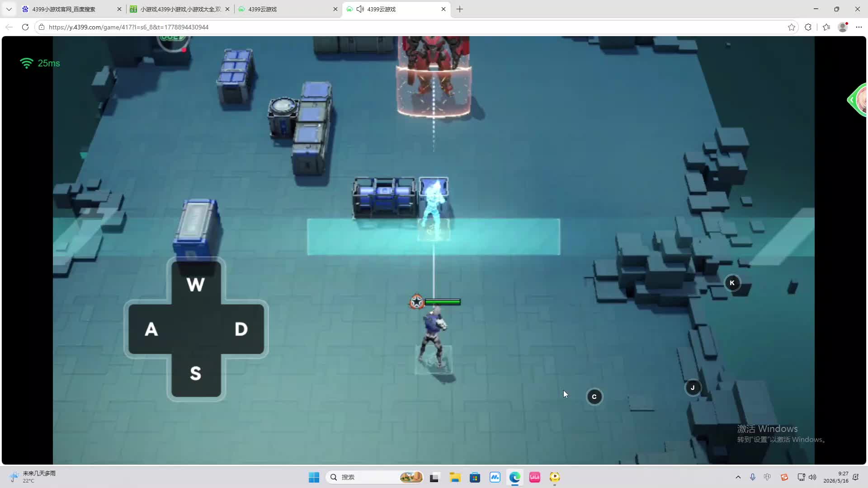
Task: Open network settings tray icon
Action: pos(801,477)
